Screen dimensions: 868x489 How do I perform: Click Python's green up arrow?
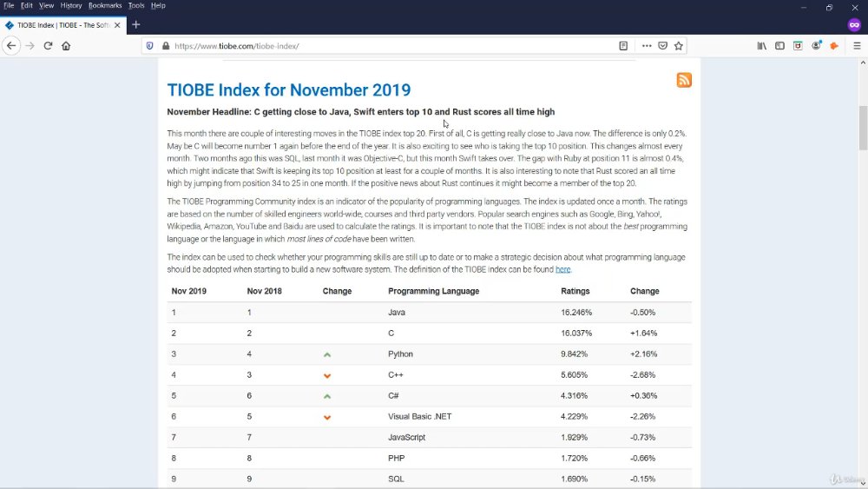(x=327, y=354)
